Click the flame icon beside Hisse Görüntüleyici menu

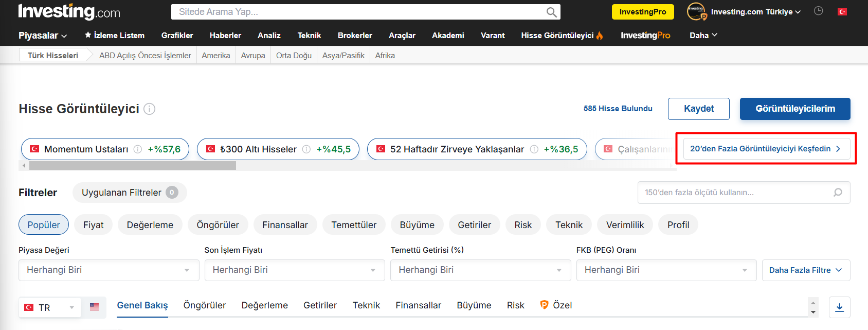(600, 35)
